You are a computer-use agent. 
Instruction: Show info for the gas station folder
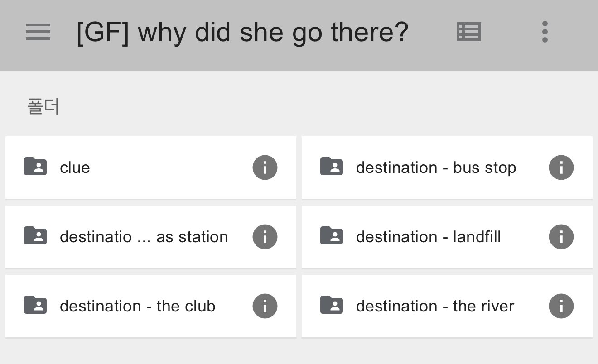coord(265,237)
